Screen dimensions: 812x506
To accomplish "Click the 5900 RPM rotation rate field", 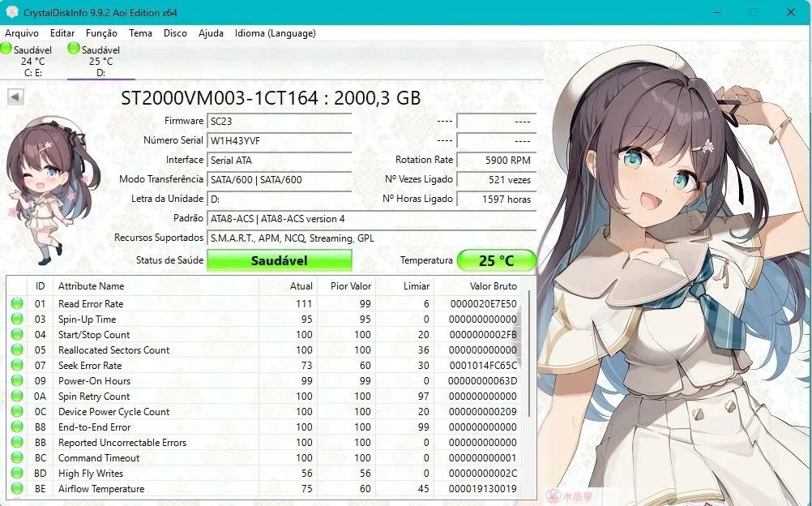I will [496, 161].
